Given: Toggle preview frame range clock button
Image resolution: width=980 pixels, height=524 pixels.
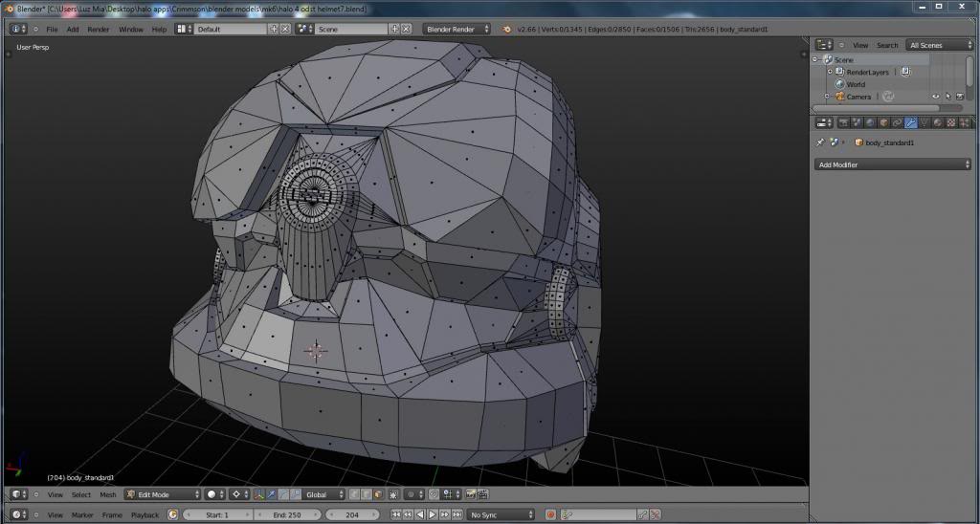Looking at the screenshot, I should [172, 514].
